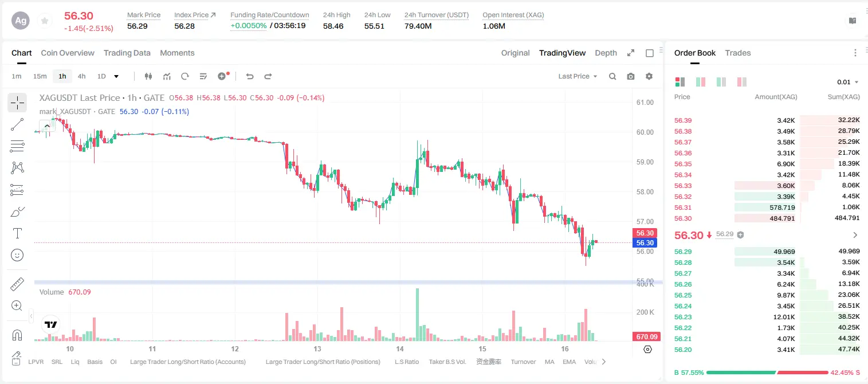Add XAG to favorites with star
Viewport: 868px width, 384px height.
coord(45,21)
